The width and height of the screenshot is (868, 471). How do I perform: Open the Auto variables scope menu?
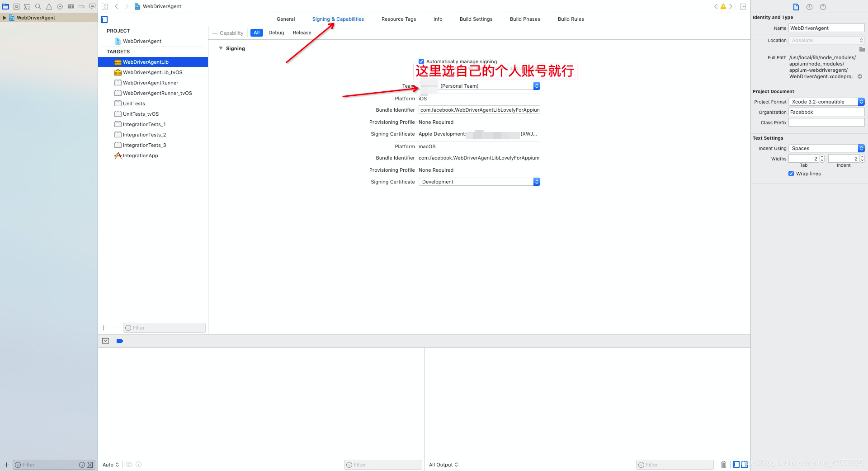[x=111, y=465]
